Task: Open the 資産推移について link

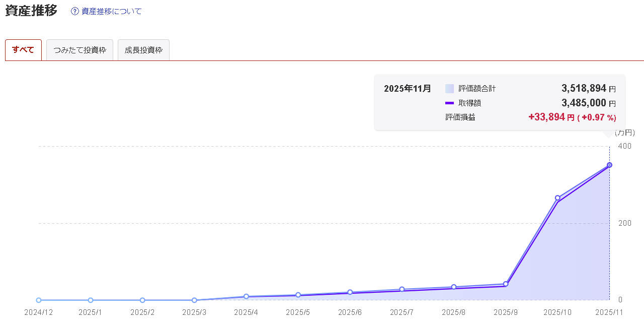Action: click(111, 11)
